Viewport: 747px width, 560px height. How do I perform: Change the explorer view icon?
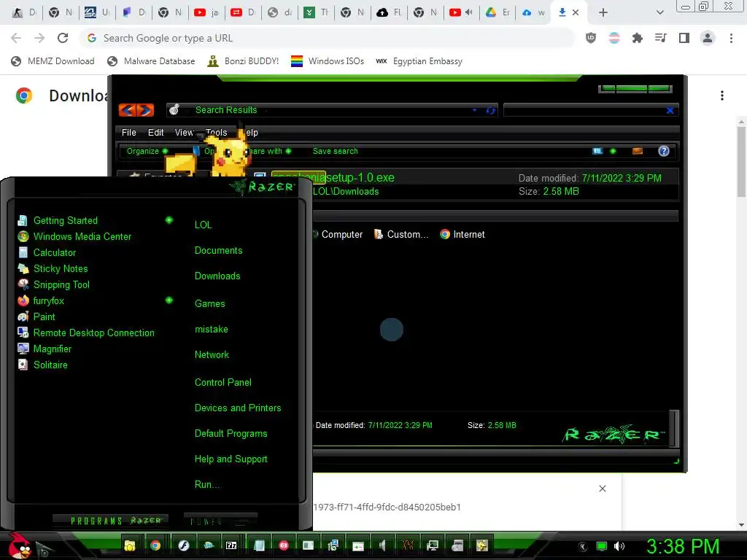pyautogui.click(x=597, y=151)
